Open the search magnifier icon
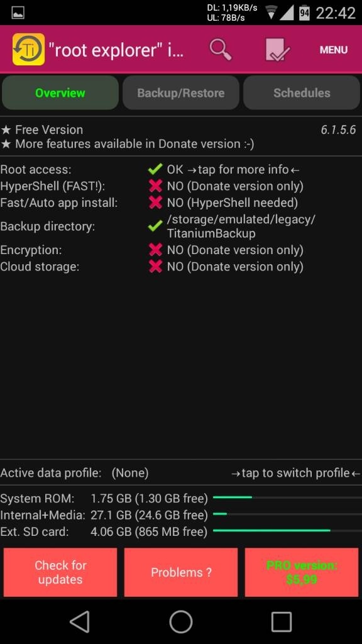Screen dimensions: 362x644 tap(221, 50)
